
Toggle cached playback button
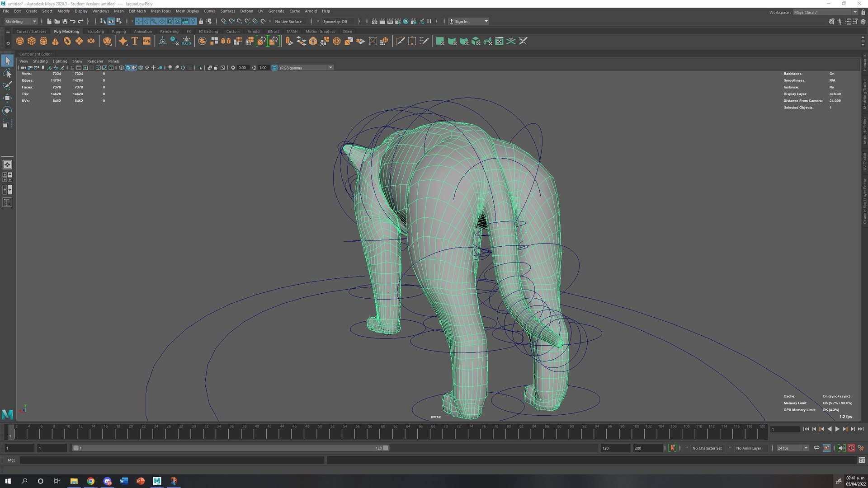coord(826,448)
